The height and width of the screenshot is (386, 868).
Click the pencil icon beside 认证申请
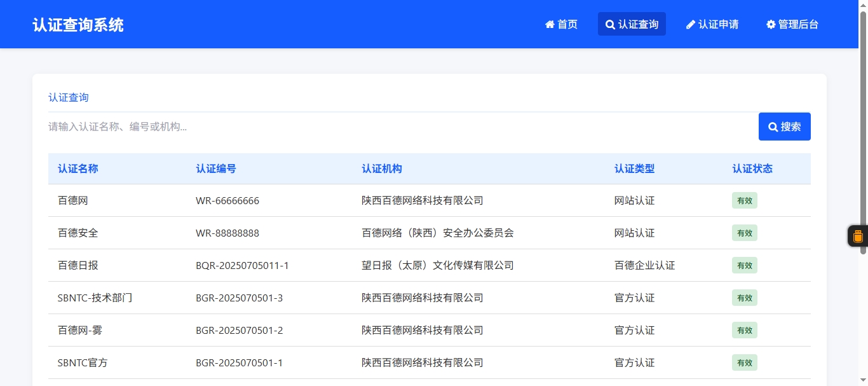coord(691,25)
